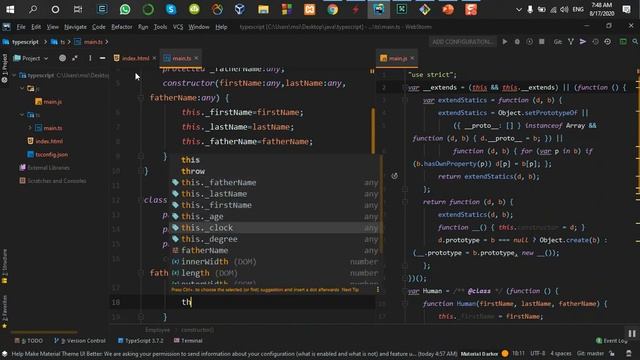Open File Explorer from the taskbar
640x360 pixels.
coord(263,9)
